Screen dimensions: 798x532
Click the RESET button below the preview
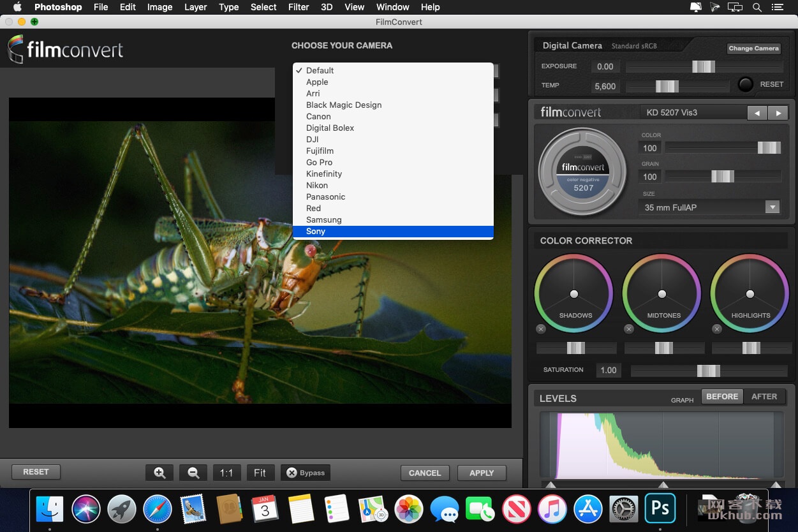[x=36, y=472]
